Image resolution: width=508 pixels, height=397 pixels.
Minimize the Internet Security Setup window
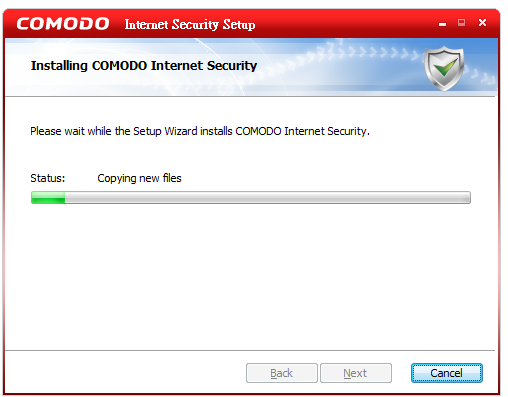click(x=442, y=24)
